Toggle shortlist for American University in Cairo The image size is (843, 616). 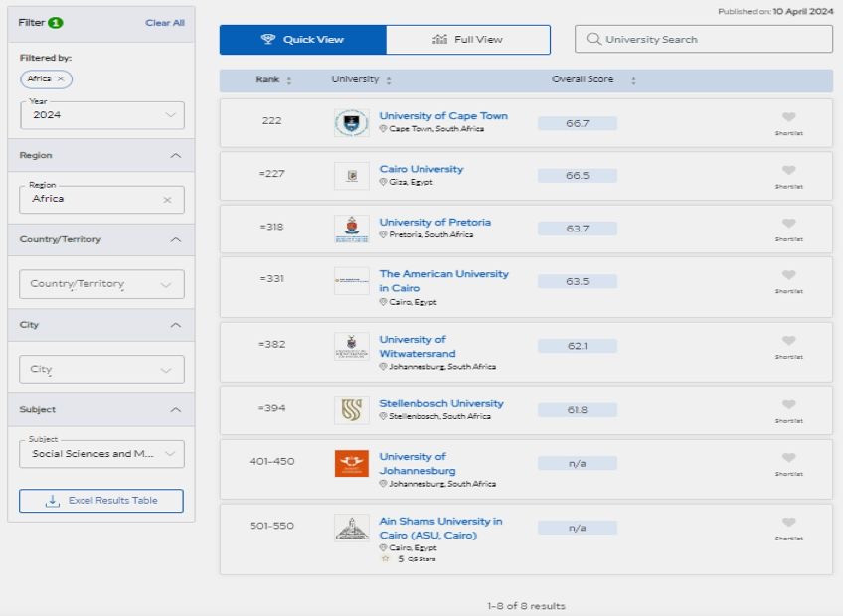pos(788,276)
